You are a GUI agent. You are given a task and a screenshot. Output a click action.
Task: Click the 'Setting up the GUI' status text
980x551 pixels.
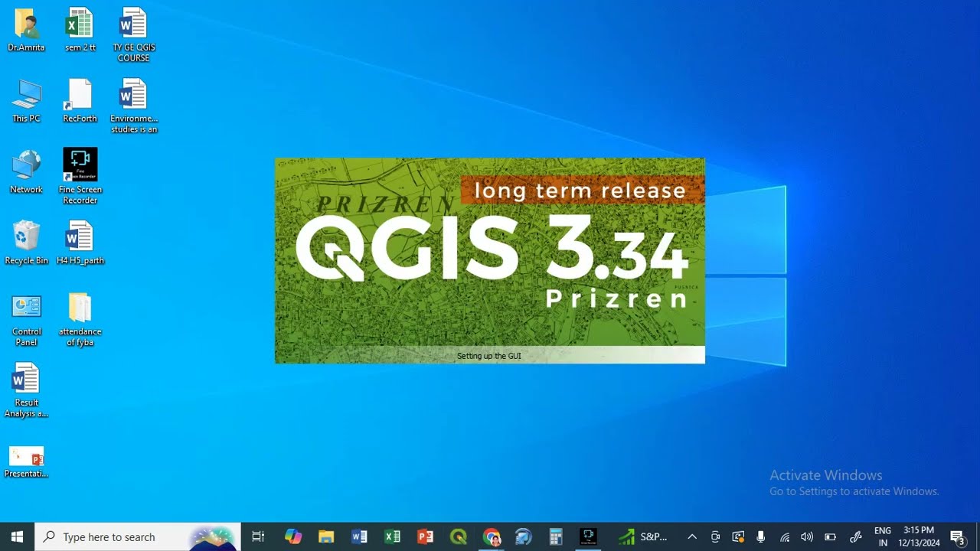point(488,356)
